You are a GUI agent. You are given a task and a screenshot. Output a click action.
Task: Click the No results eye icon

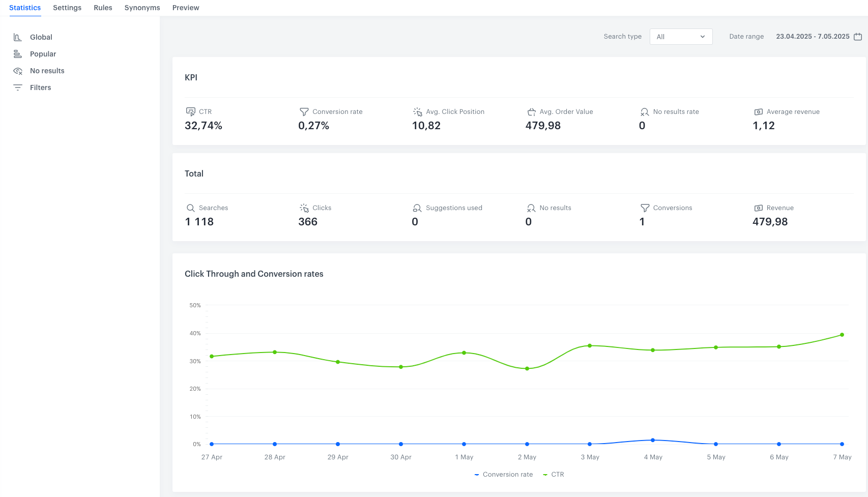coord(18,71)
